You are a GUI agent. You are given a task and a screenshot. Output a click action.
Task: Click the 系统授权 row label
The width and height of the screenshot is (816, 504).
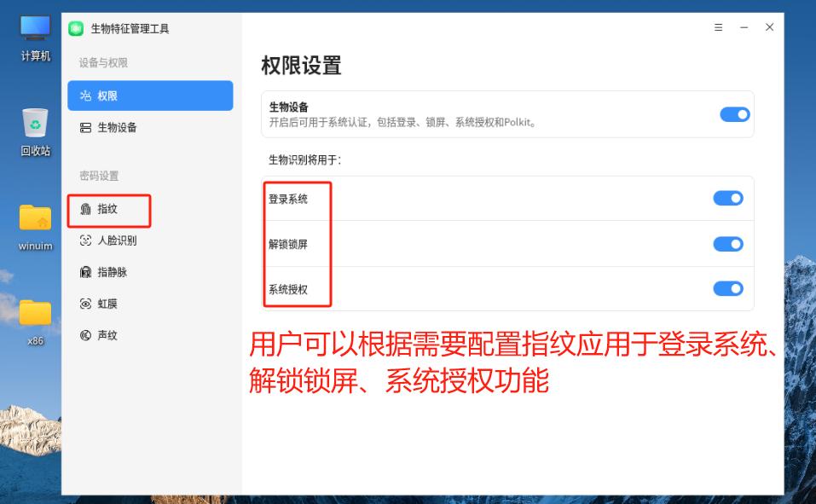coord(288,289)
